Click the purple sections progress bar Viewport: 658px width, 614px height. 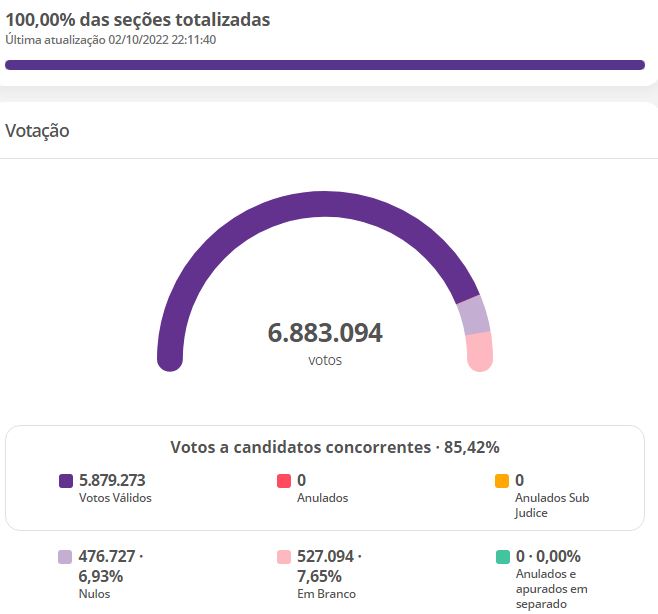click(x=325, y=65)
